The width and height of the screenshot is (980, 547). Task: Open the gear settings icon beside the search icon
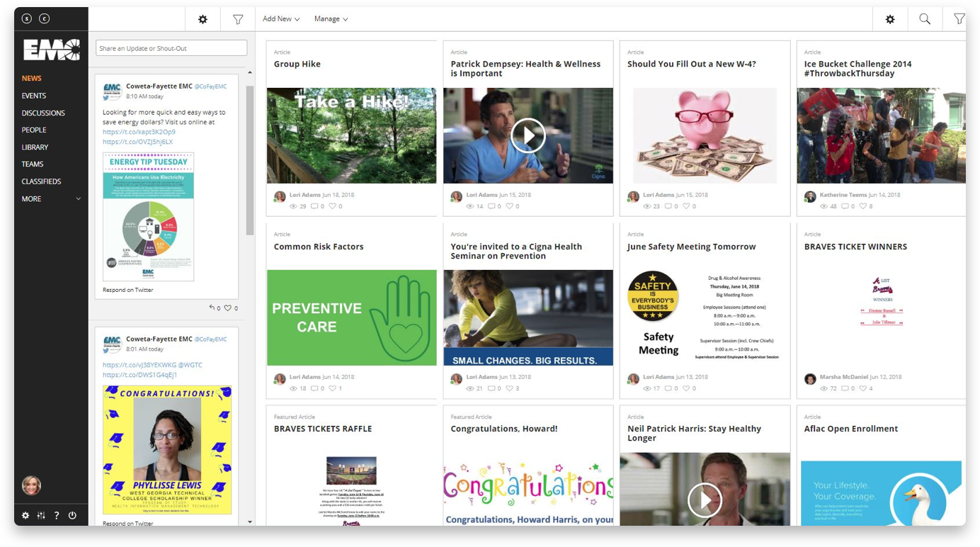click(x=890, y=19)
